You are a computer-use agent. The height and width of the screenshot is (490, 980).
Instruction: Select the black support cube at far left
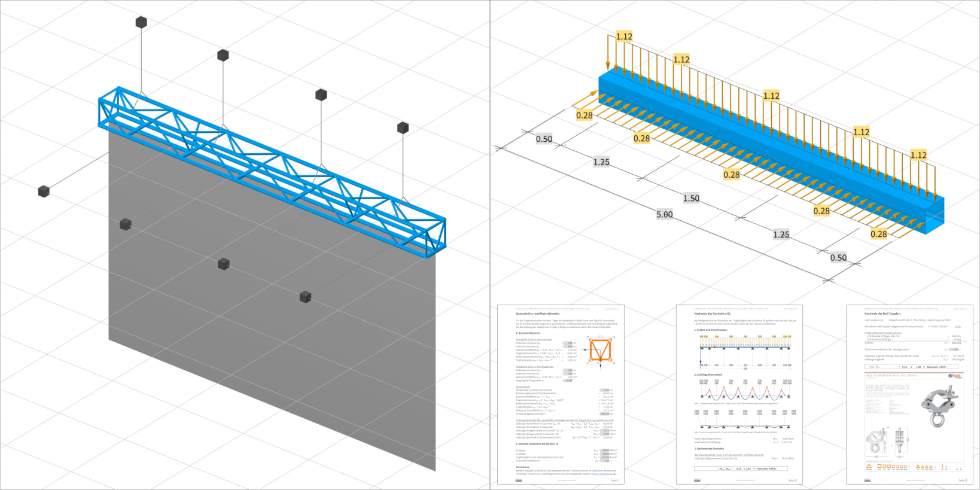pos(44,191)
